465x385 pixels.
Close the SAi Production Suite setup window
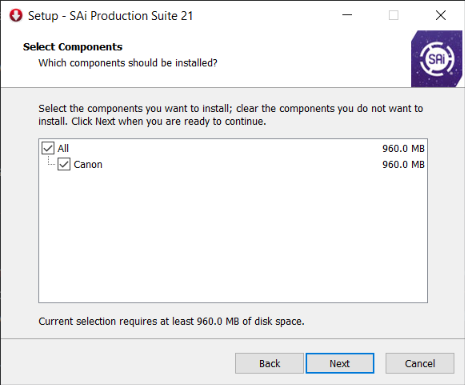coord(441,15)
